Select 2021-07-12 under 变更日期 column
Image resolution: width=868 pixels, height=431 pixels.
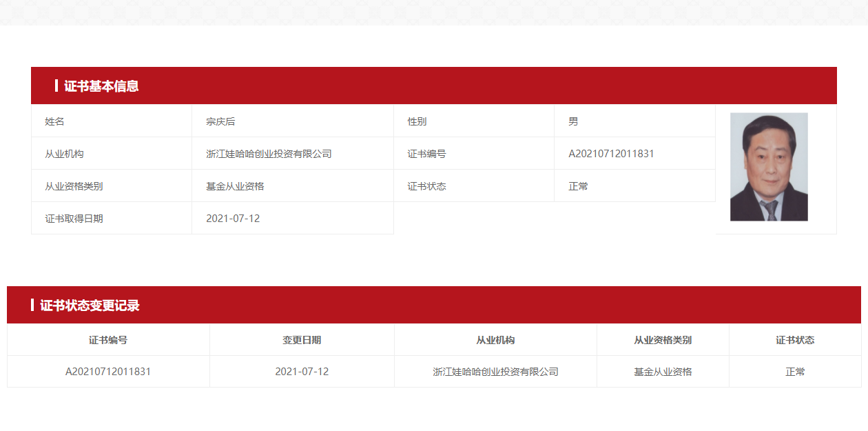pyautogui.click(x=302, y=372)
